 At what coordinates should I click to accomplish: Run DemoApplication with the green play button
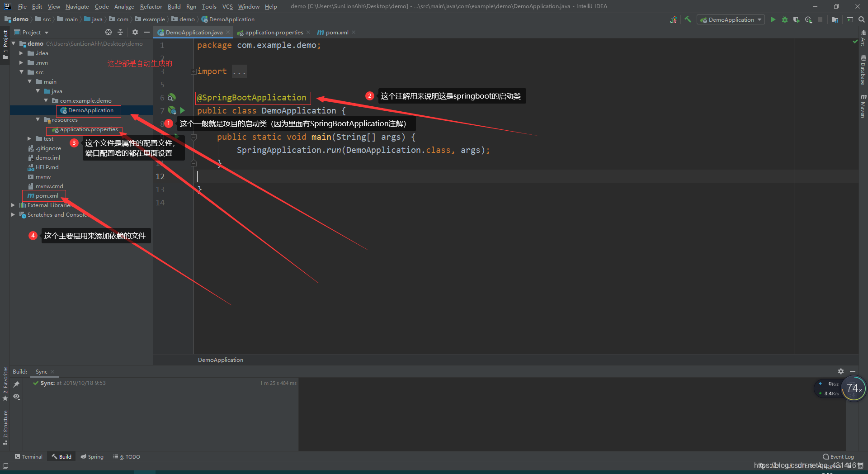click(x=773, y=19)
